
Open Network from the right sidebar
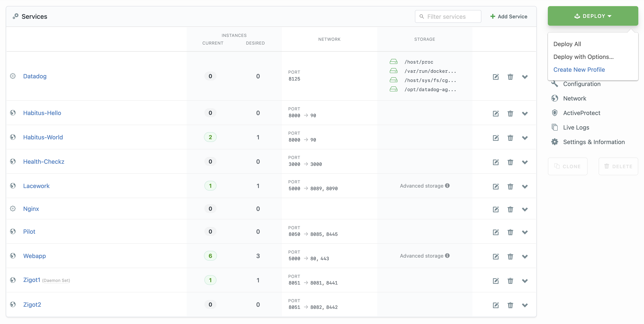(574, 98)
